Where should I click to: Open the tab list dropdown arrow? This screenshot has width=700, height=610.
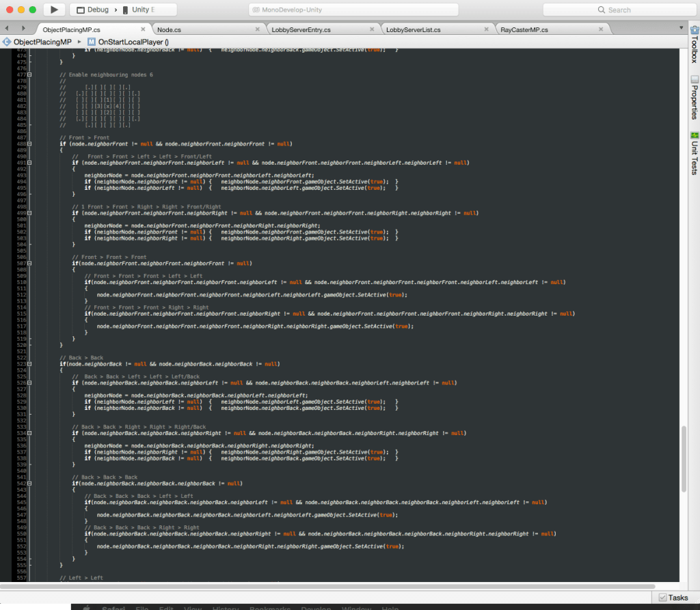pos(683,29)
